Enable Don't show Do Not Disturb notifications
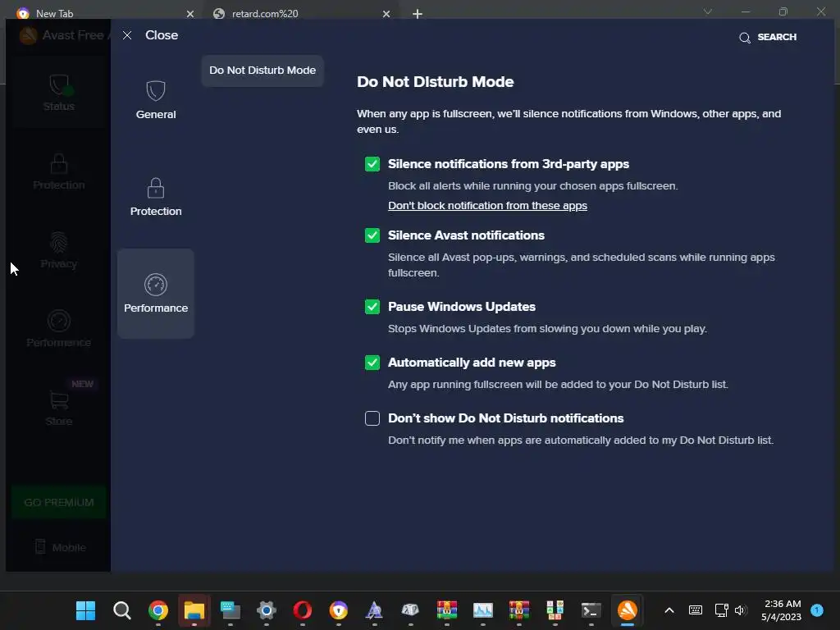840x630 pixels. tap(372, 418)
